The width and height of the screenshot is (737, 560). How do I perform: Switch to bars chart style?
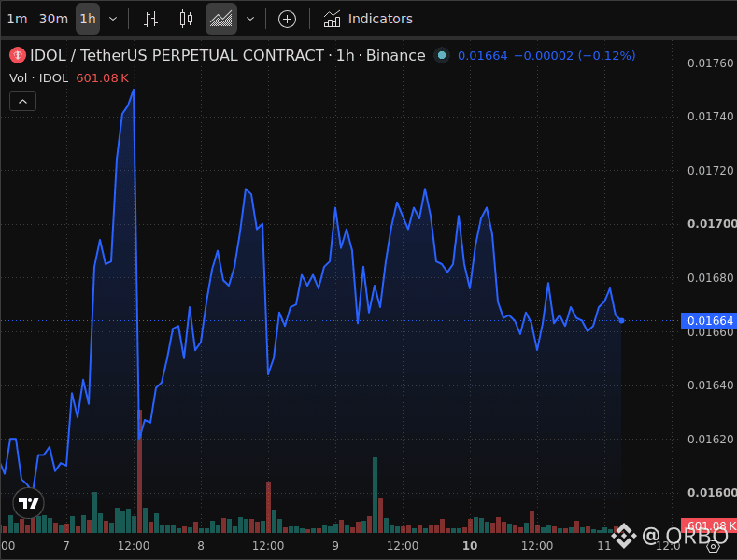tap(150, 19)
